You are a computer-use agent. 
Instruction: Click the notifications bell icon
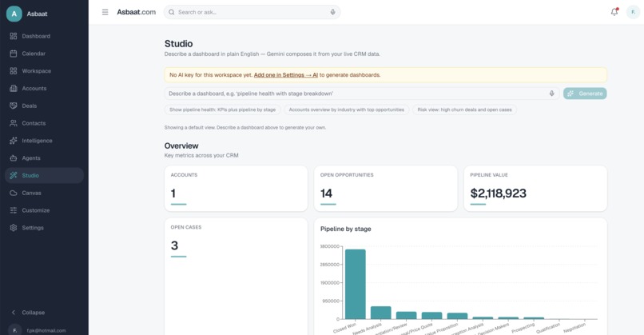(614, 12)
